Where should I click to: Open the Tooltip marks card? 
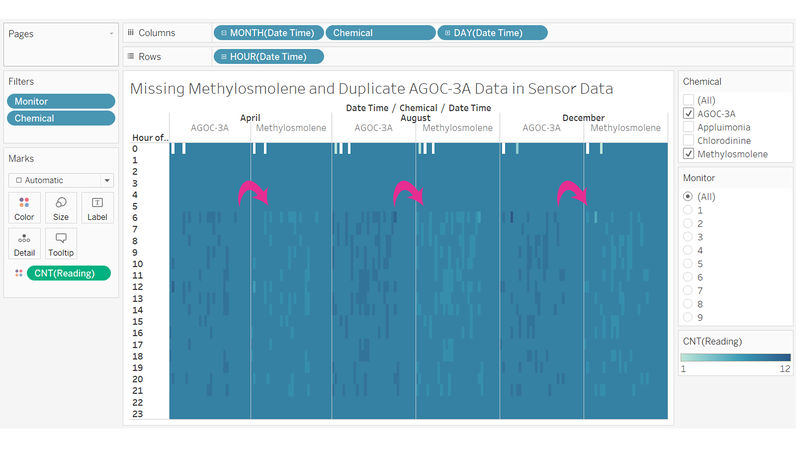[61, 244]
